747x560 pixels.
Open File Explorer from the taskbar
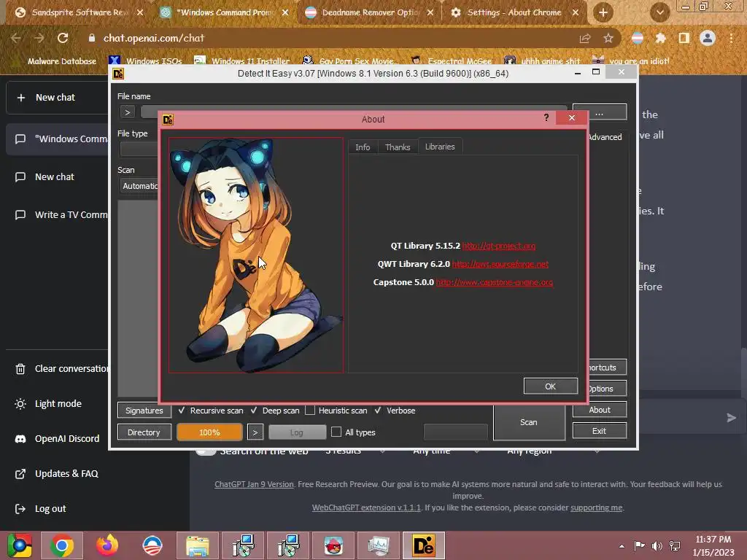pos(198,545)
